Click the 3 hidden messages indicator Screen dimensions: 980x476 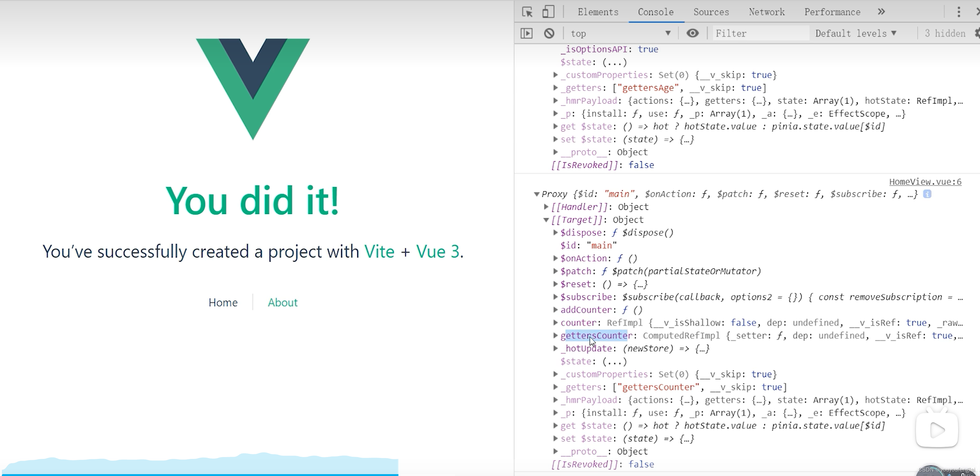[945, 34]
